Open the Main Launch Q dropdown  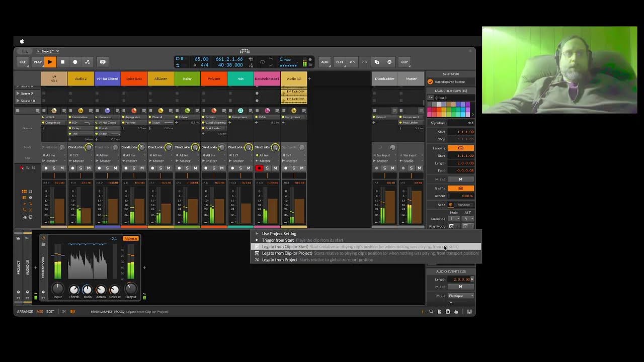[453, 219]
